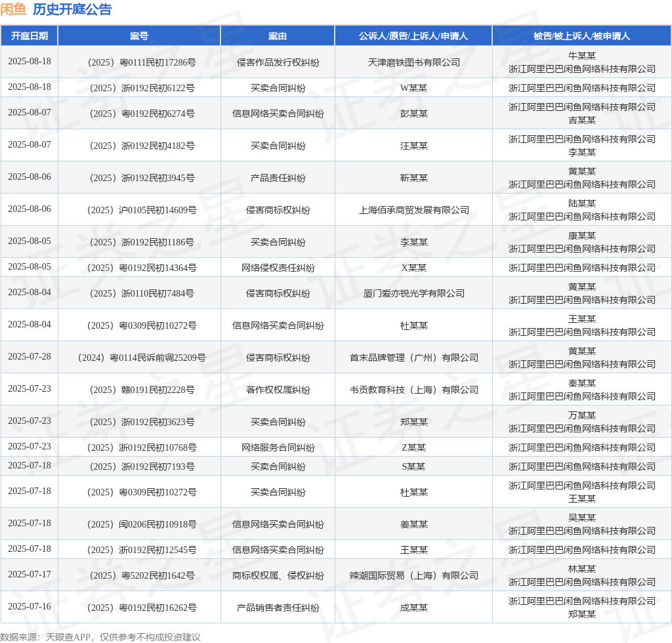Select case number (2025)浙0192民初1186号

[x=142, y=243]
